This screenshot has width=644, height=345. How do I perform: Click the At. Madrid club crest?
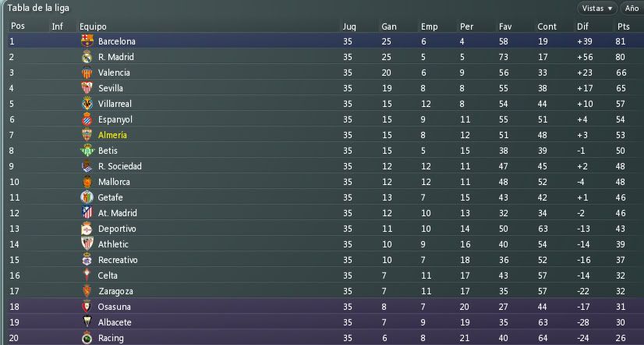[87, 213]
